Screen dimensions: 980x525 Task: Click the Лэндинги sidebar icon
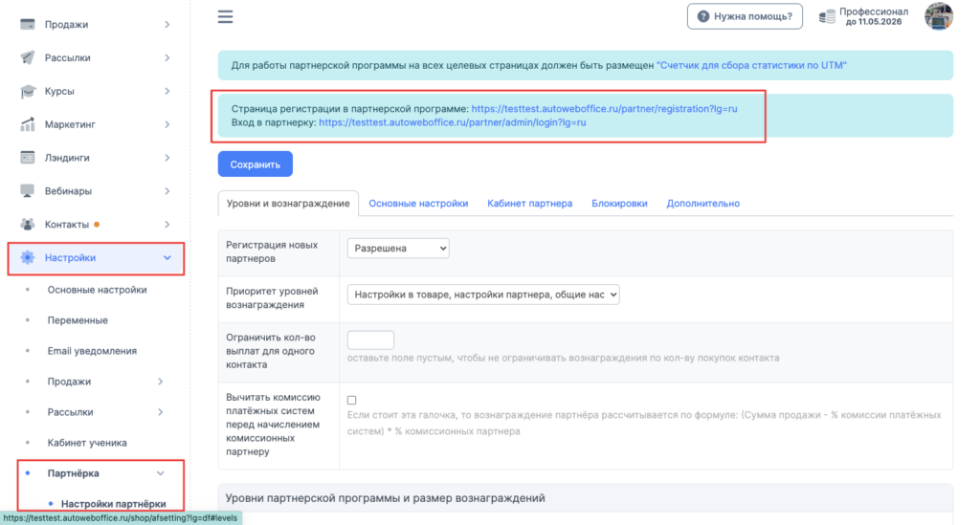click(28, 158)
